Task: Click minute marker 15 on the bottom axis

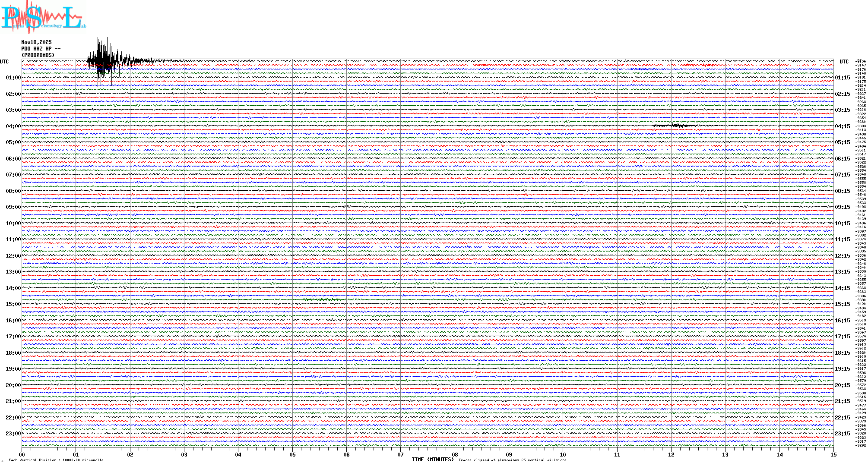Action: tap(833, 454)
